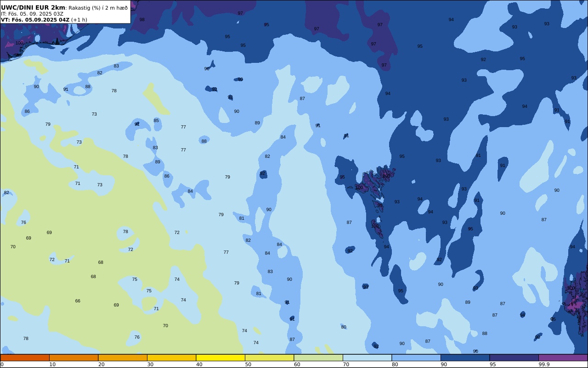Click the purple legend swatch above 99.9

point(563,357)
